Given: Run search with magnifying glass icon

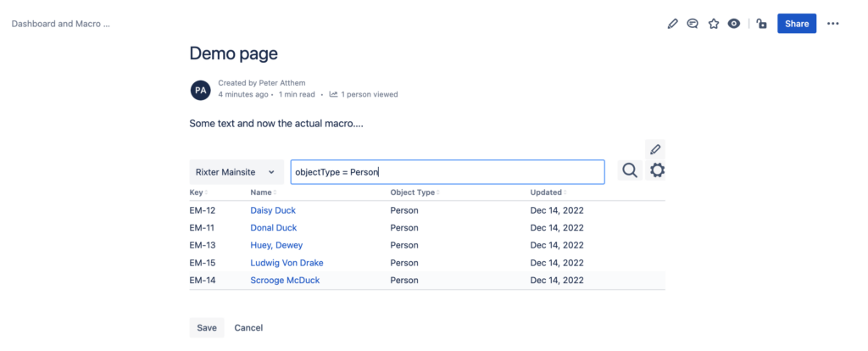Looking at the screenshot, I should (x=630, y=170).
